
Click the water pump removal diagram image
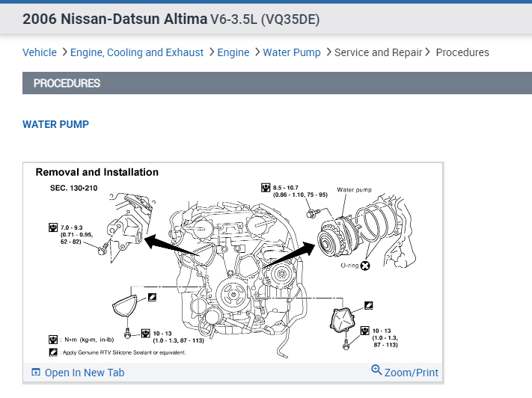[x=232, y=262]
